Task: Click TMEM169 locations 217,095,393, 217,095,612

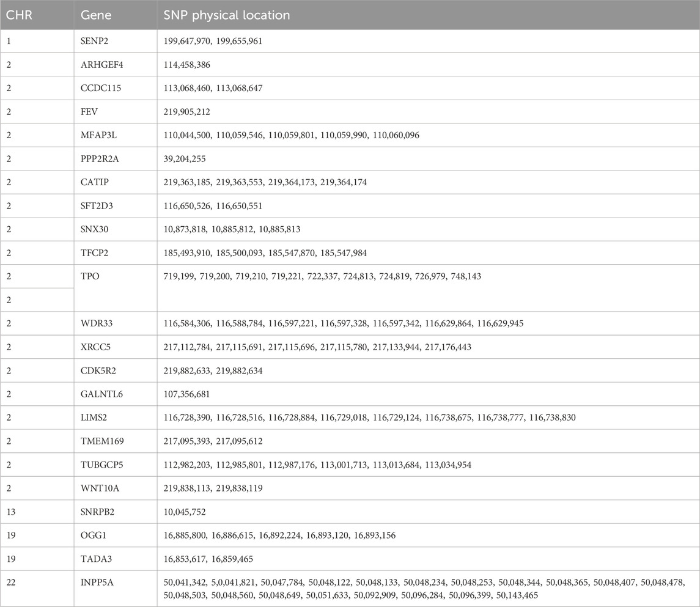Action: 213,441
